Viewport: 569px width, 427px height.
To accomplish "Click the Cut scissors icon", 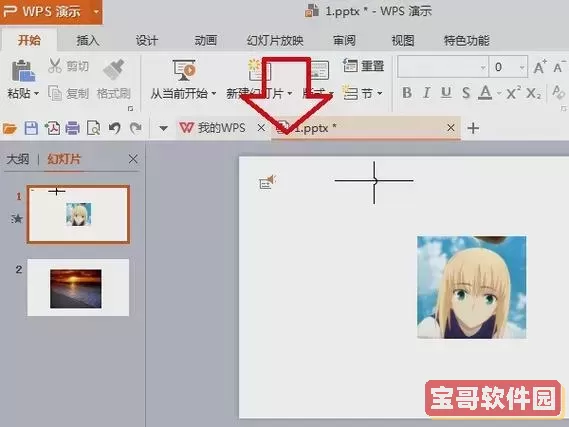I will (55, 66).
